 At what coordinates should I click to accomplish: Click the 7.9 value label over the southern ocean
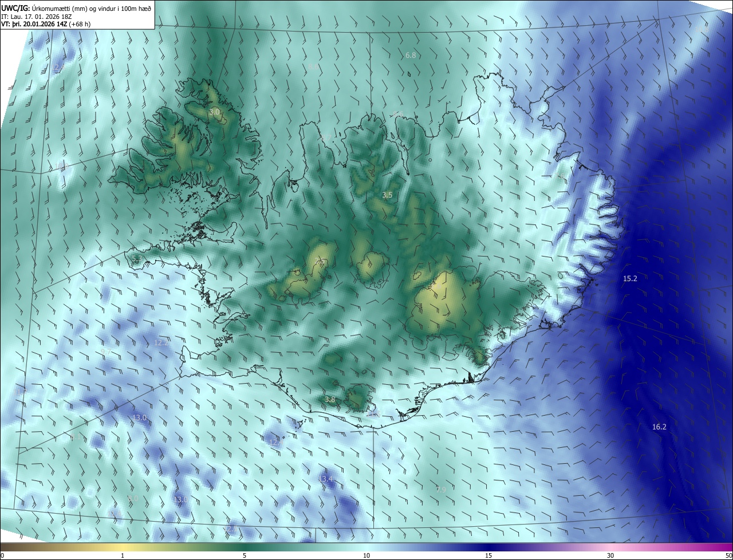[x=441, y=490]
